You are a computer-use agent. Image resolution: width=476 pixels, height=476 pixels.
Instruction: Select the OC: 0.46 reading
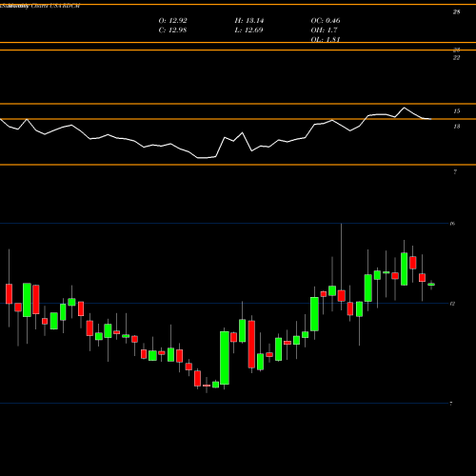pos(326,21)
